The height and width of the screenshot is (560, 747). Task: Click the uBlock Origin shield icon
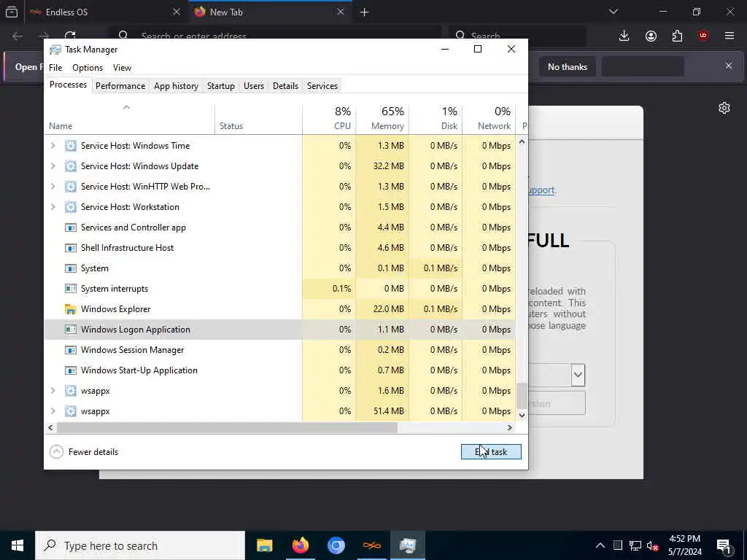pos(703,36)
